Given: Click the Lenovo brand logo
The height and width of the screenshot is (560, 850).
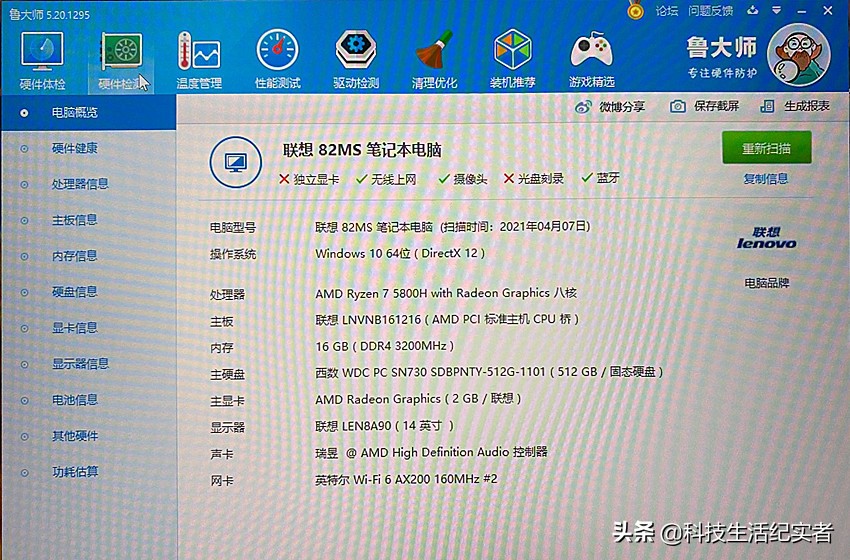Looking at the screenshot, I should coord(767,237).
